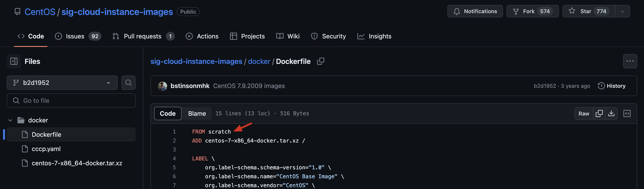
Task: Download raw file icon
Action: tap(611, 113)
